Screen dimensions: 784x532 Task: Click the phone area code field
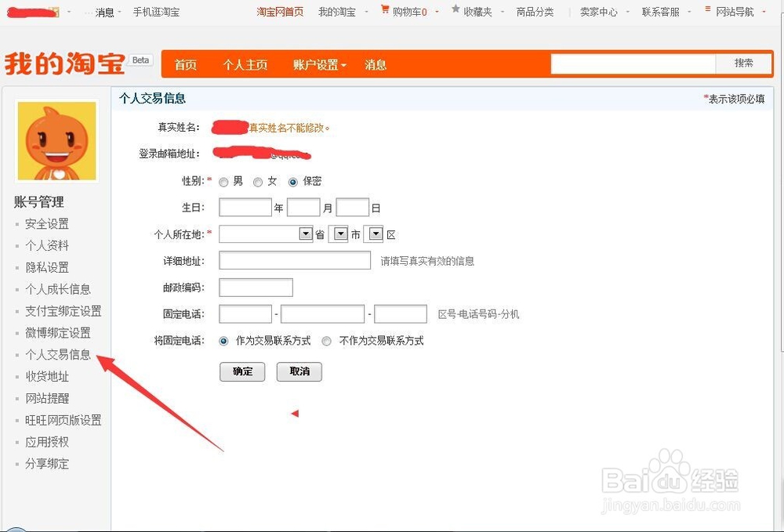pyautogui.click(x=245, y=314)
